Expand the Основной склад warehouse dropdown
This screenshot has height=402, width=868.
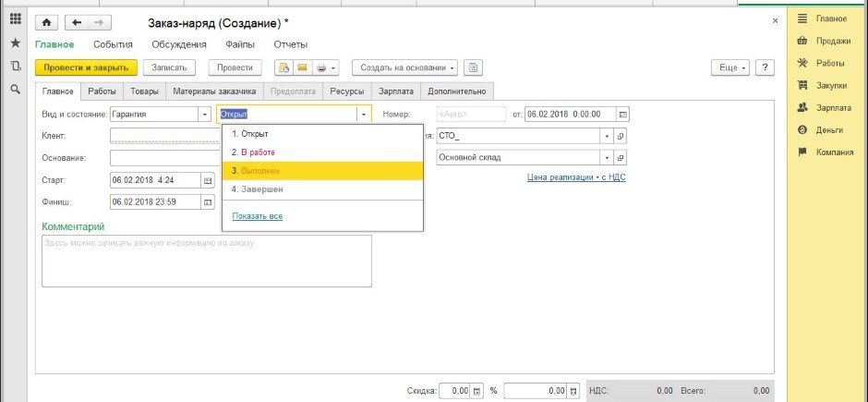click(x=607, y=158)
